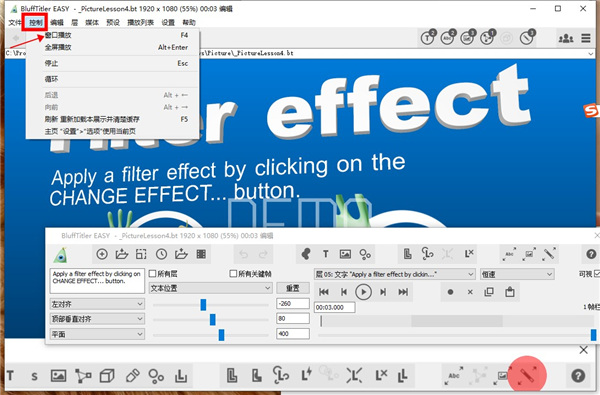
Task: Toggle the 可视 visibility checkbox
Action: (597, 274)
